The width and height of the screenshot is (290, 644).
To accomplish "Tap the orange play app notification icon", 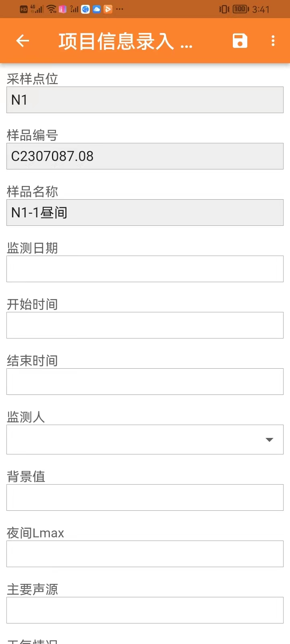I will point(108,9).
